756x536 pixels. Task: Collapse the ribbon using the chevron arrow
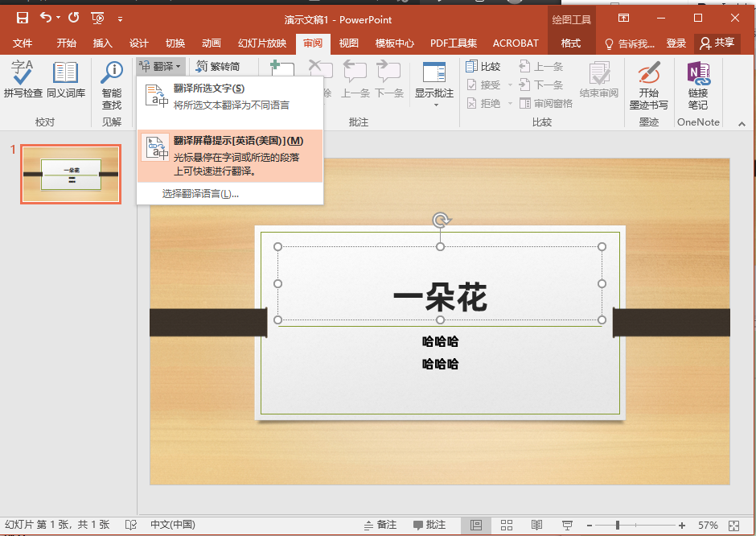pos(742,123)
